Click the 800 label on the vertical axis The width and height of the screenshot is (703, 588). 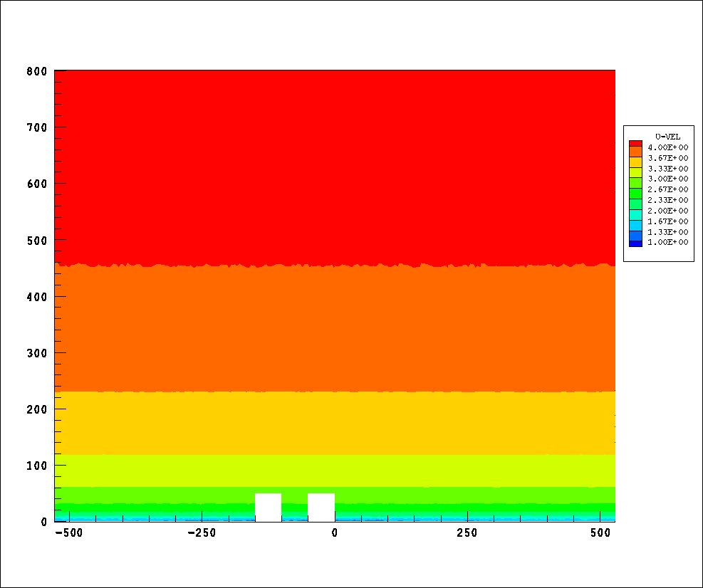37,71
